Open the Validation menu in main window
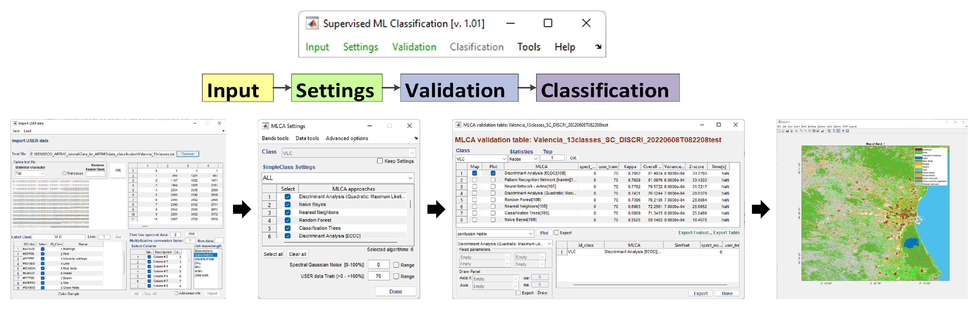The width and height of the screenshot is (980, 311). point(414,47)
